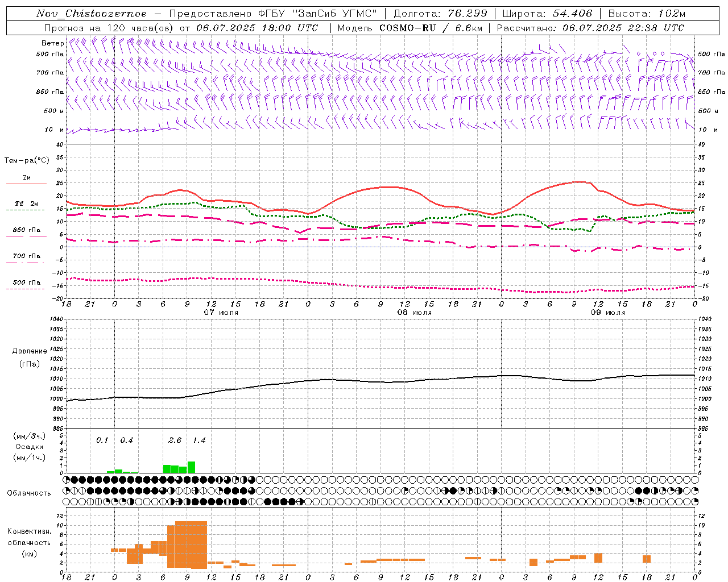Viewport: 728px width, 582px height.
Task: Click the precipitation value 0.4
Action: click(x=126, y=440)
